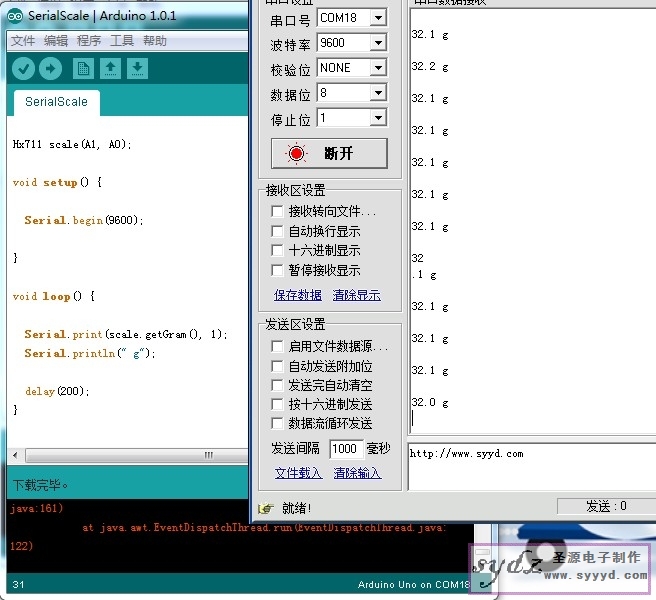
Task: Click the Arduino logo in title bar
Action: point(15,16)
